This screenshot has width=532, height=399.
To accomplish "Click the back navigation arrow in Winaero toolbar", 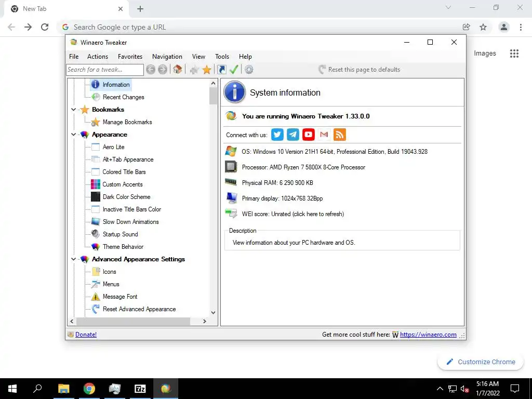I will pos(151,70).
